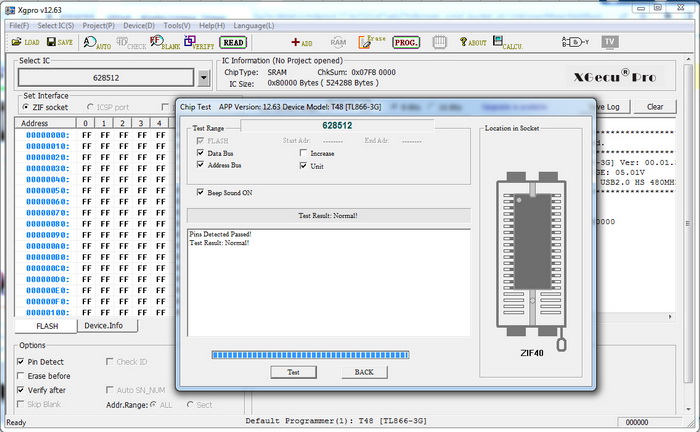This screenshot has width=700, height=432.
Task: Click the Chip Test progress bar
Action: pyautogui.click(x=310, y=355)
